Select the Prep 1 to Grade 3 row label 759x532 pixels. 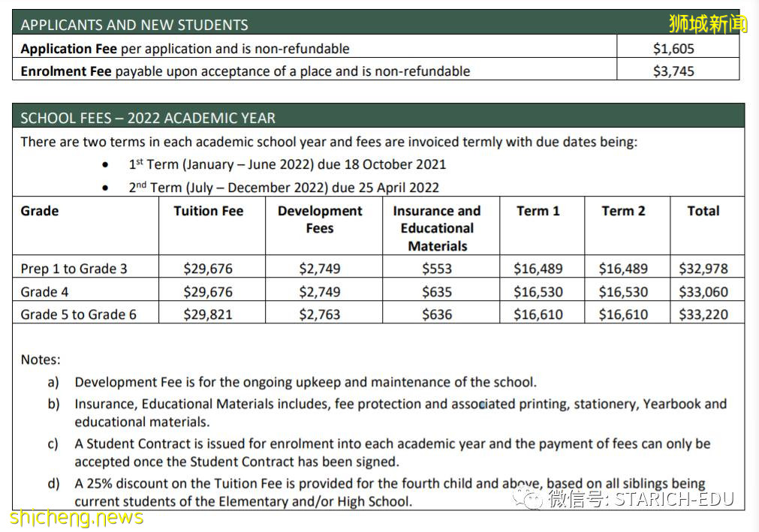tap(74, 269)
